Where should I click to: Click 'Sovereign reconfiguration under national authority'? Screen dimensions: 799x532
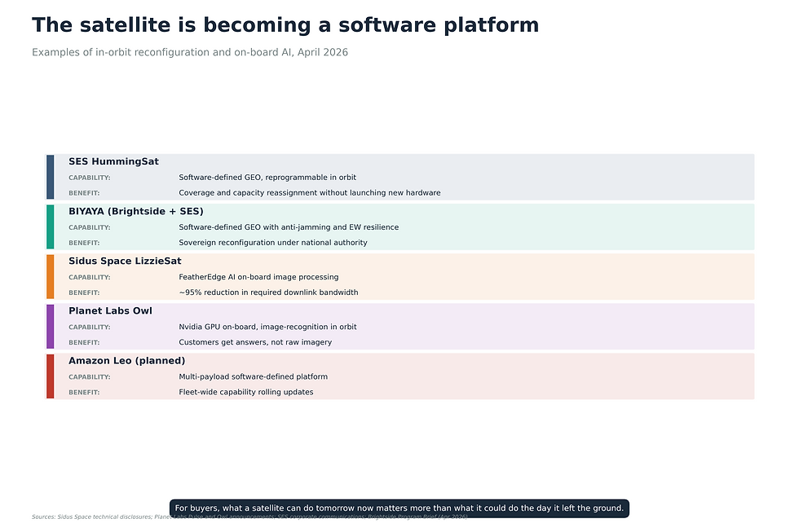(x=273, y=243)
